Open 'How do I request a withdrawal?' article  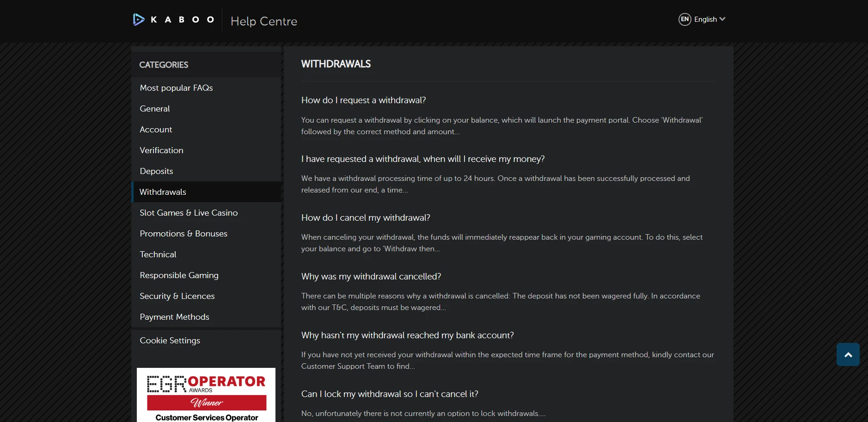point(364,100)
